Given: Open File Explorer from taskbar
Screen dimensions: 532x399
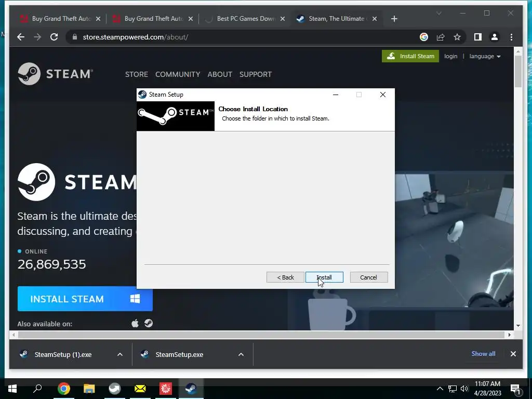Looking at the screenshot, I should (89, 389).
